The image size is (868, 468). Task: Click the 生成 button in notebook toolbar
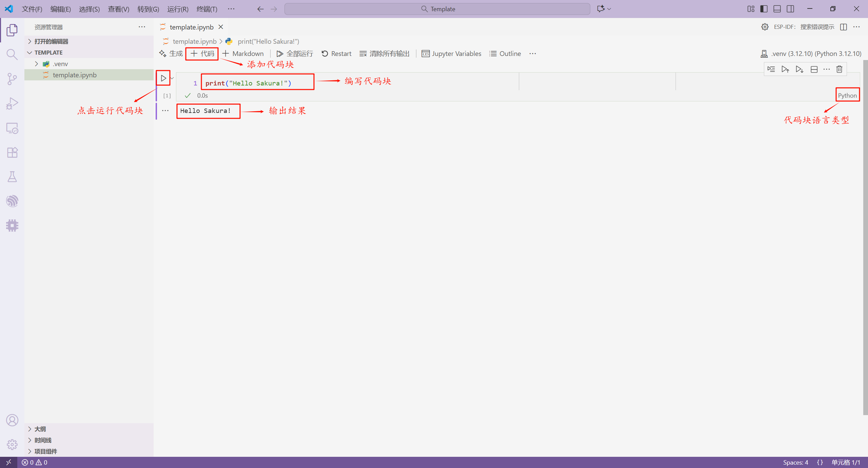coord(171,53)
